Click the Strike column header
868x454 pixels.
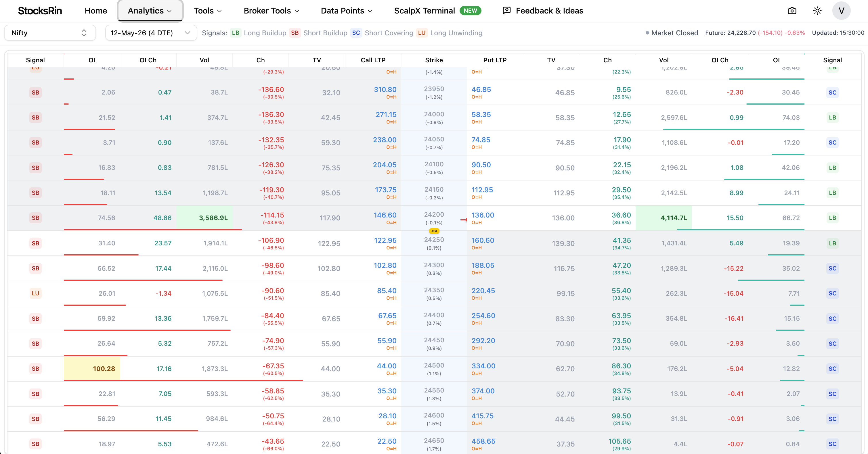pos(434,60)
